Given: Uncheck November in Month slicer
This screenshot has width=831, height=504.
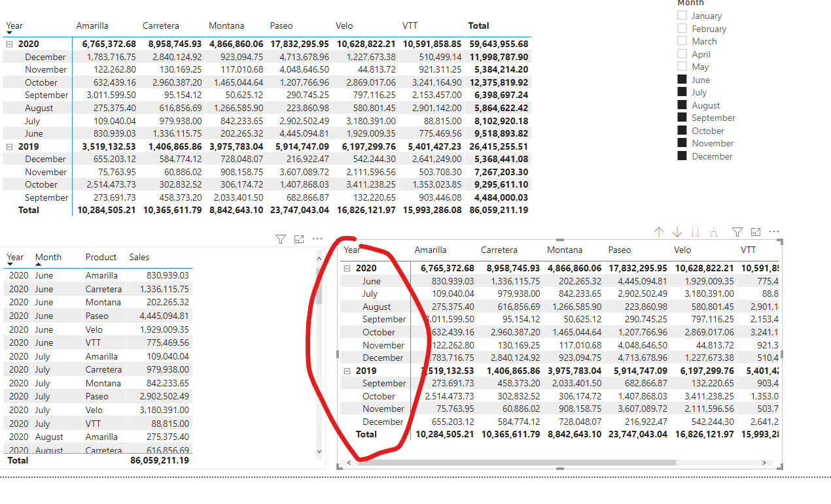Looking at the screenshot, I should [x=682, y=143].
